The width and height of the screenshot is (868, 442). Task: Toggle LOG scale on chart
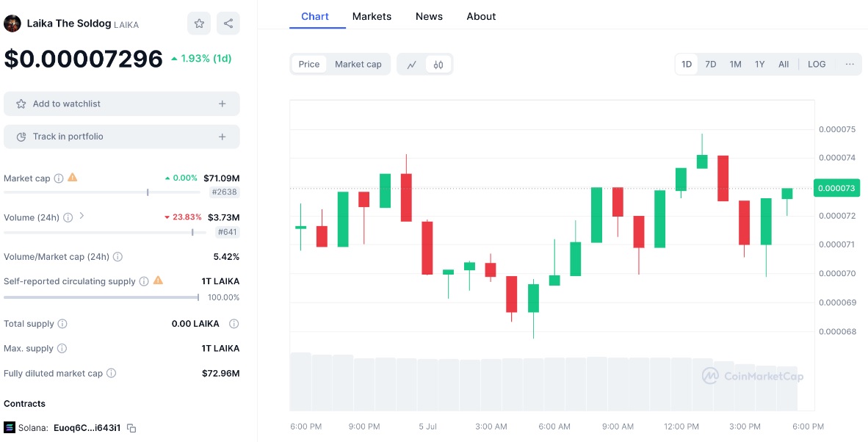click(817, 64)
